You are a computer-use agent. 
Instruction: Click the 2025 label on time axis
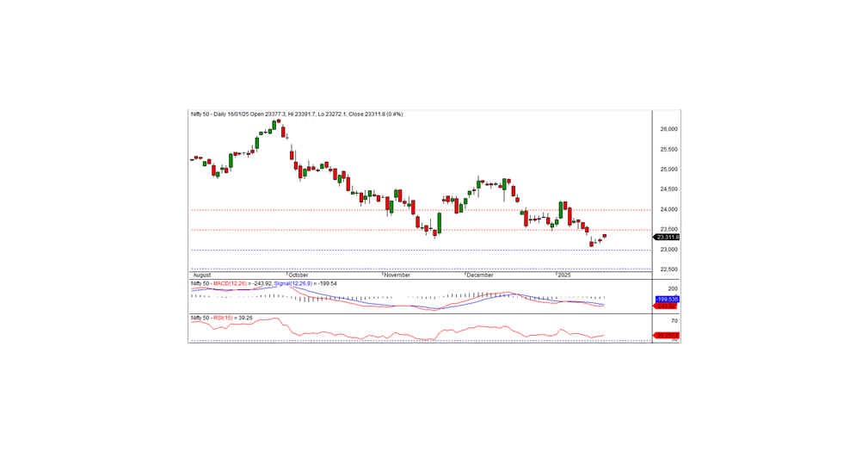point(563,275)
